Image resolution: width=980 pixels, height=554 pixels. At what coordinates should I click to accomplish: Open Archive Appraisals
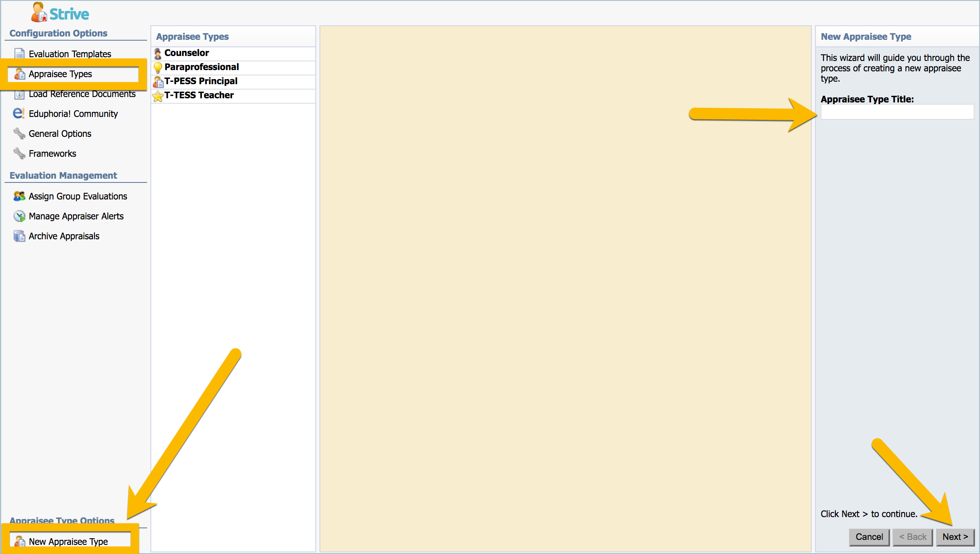click(64, 236)
